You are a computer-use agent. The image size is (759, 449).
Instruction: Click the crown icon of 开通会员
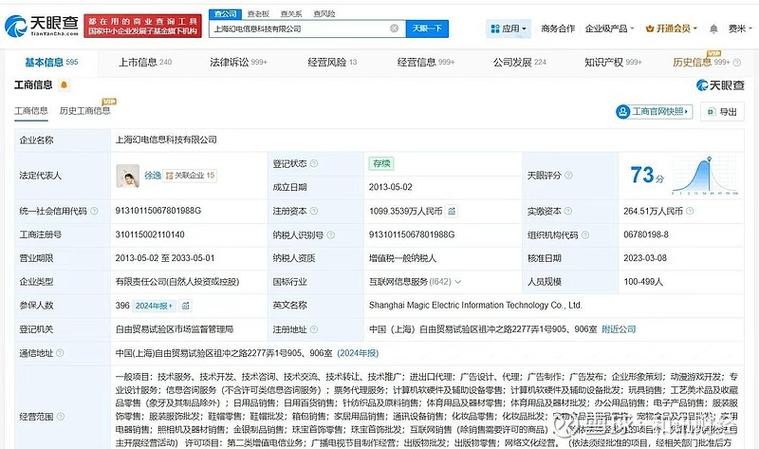650,29
